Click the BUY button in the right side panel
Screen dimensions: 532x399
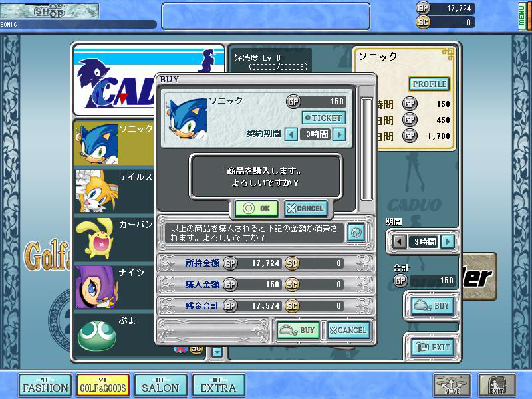(x=432, y=306)
